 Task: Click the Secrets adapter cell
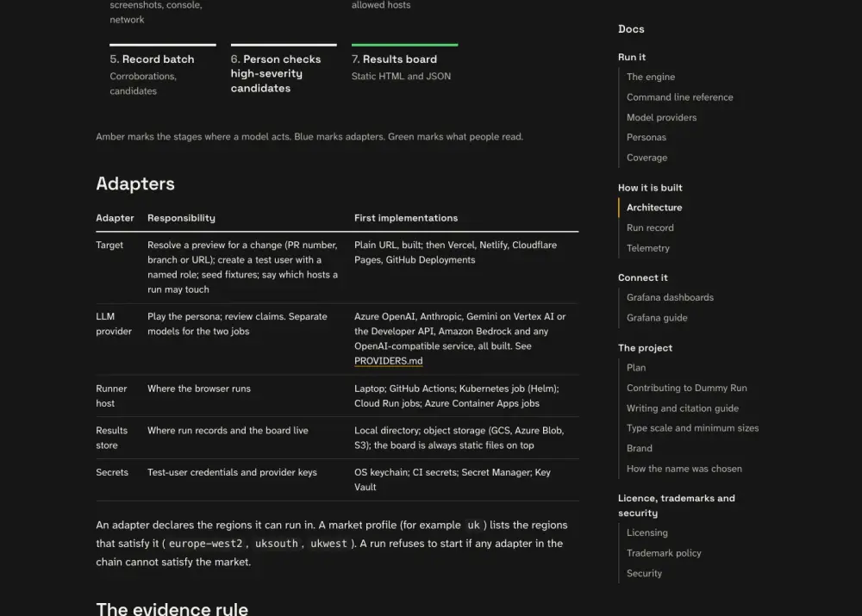tap(111, 473)
